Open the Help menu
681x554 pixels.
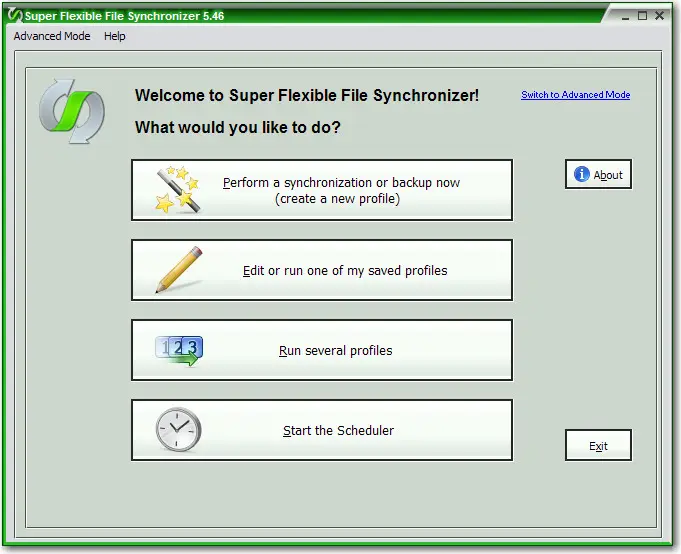point(115,36)
